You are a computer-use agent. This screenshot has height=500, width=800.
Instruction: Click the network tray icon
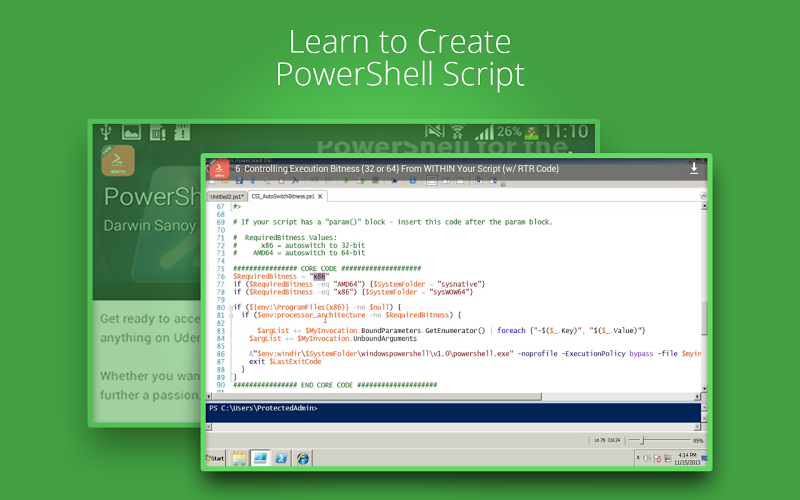pos(667,458)
